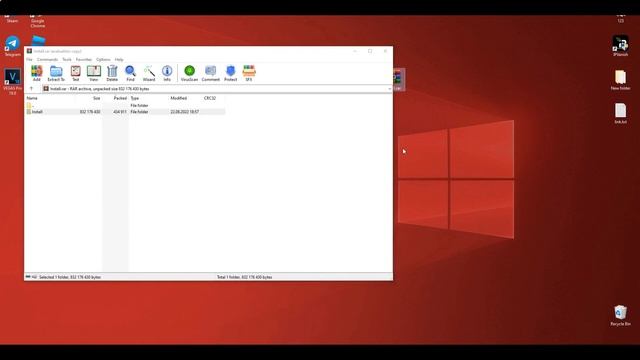Click the Delete toolbar button
The height and width of the screenshot is (360, 640).
tap(112, 73)
